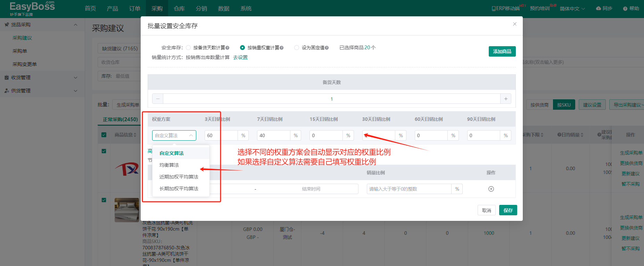Increase stocking days with plus button
The image size is (644, 266).
coord(506,99)
